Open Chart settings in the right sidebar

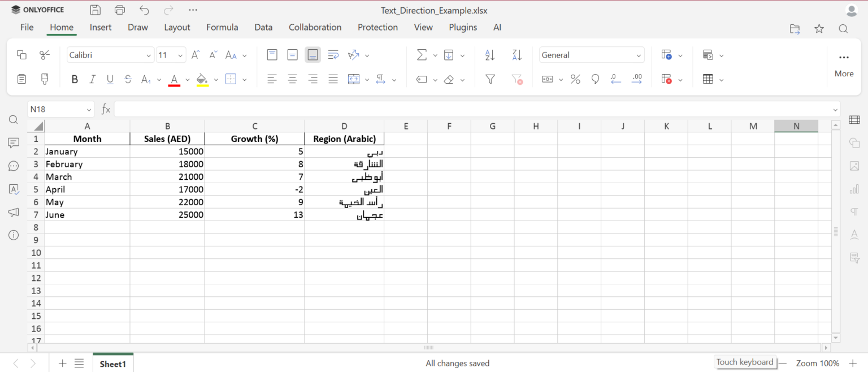pos(854,189)
